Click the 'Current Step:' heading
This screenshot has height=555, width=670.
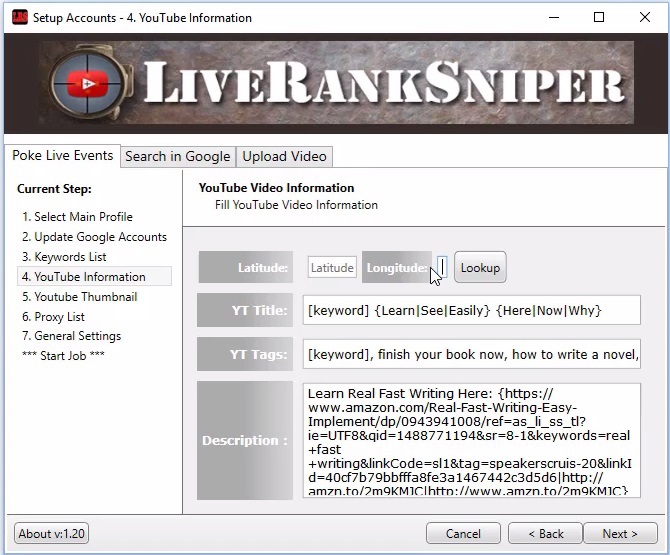(54, 189)
